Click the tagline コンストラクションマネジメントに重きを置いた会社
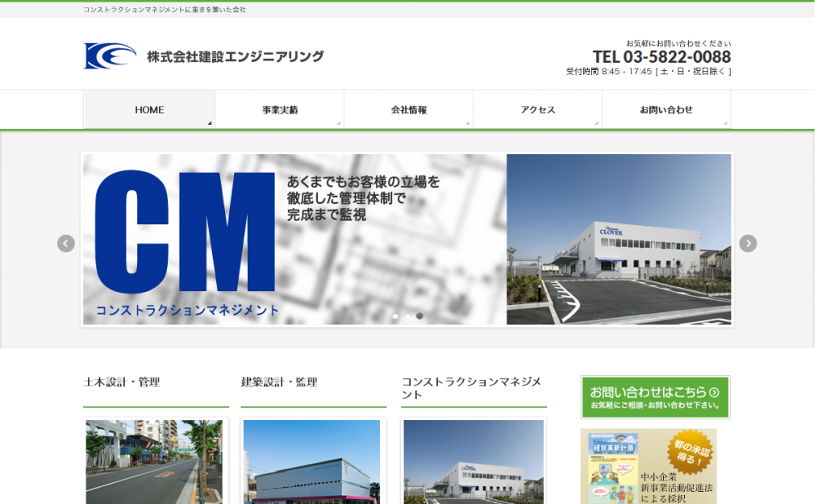The height and width of the screenshot is (504, 826). [165, 10]
